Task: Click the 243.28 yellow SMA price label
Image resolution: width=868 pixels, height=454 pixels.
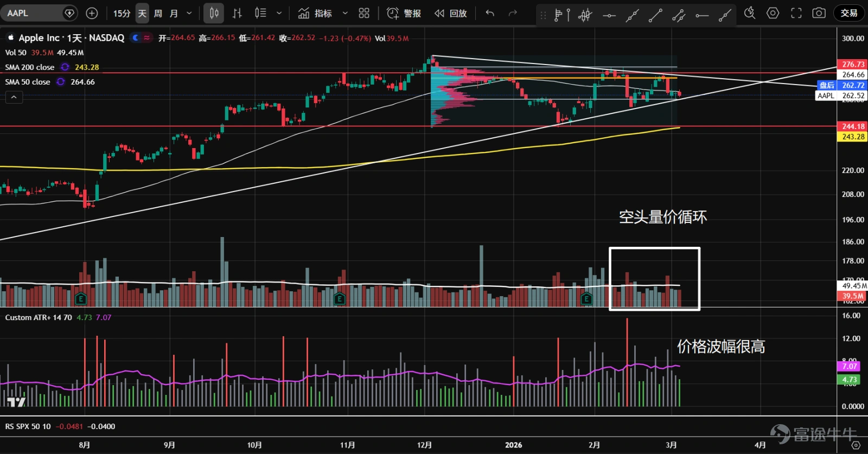Action: [x=852, y=137]
